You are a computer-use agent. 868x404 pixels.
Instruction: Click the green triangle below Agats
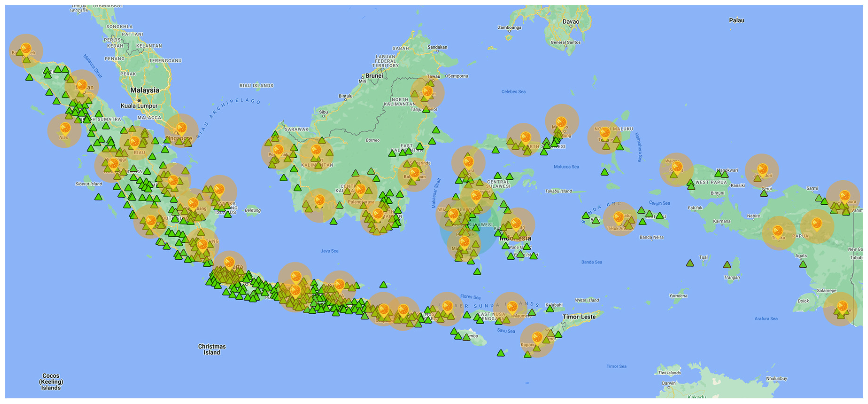tap(803, 264)
